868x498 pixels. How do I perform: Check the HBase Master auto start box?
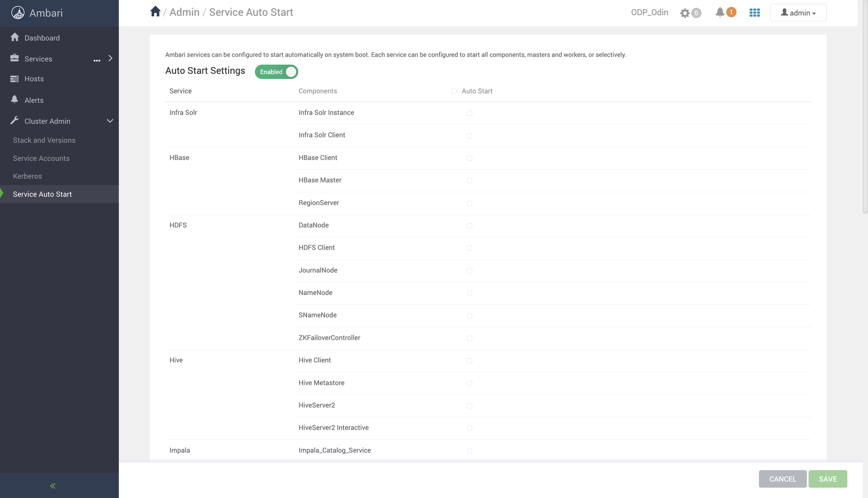pos(470,181)
